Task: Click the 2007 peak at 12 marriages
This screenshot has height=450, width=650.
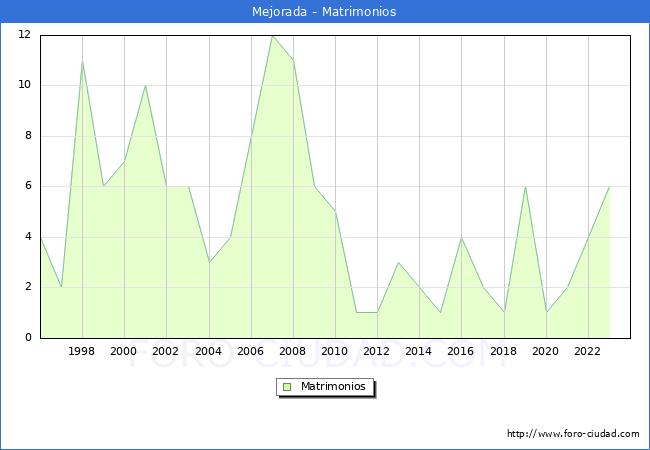Action: pyautogui.click(x=272, y=36)
